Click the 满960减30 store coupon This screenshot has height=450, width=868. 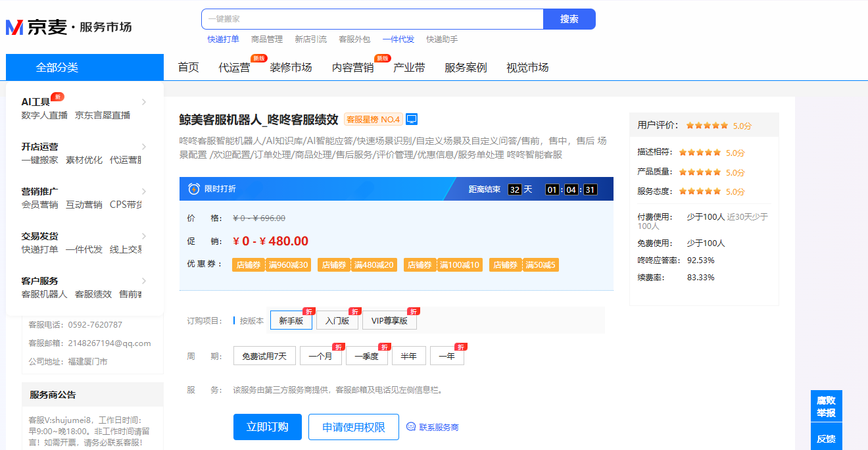point(270,265)
